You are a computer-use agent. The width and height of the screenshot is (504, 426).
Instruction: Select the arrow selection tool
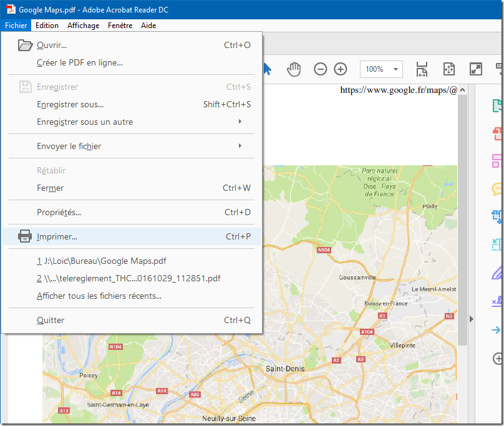pyautogui.click(x=268, y=69)
